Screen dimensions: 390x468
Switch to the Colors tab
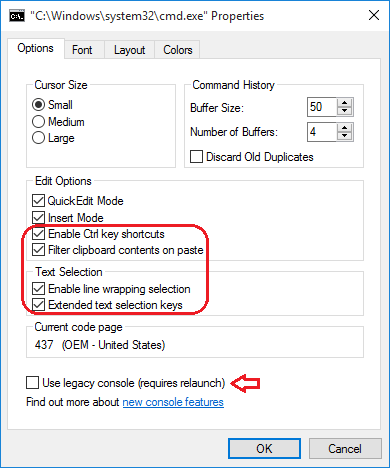178,50
